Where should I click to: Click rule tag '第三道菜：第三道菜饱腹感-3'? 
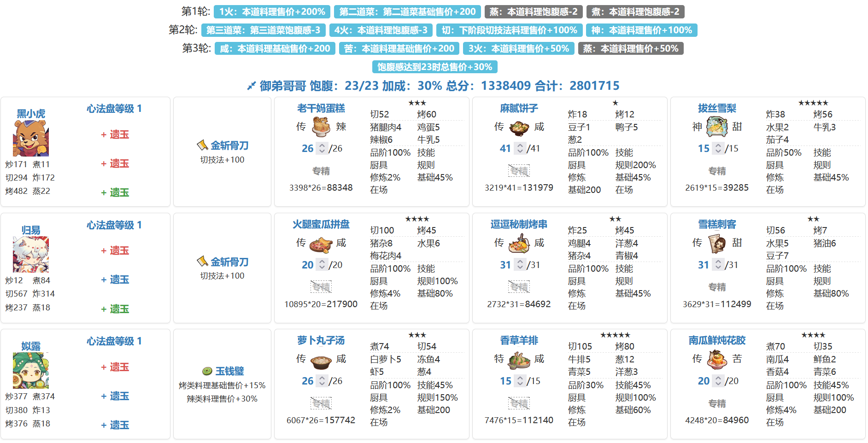[264, 30]
